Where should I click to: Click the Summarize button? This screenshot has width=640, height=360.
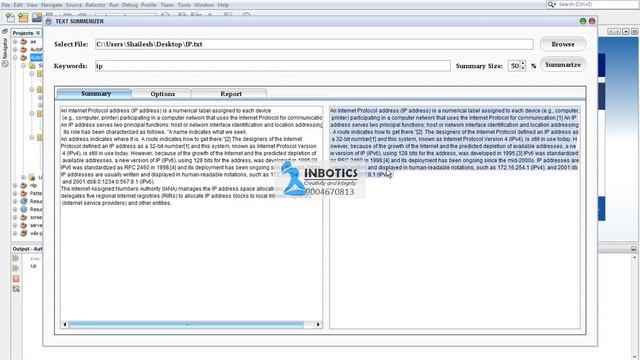pos(563,65)
